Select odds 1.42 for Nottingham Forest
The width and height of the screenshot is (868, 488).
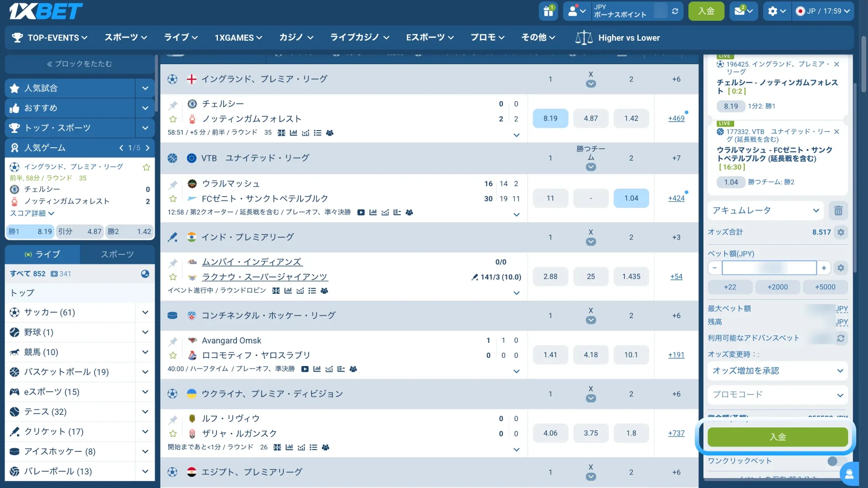tap(631, 118)
